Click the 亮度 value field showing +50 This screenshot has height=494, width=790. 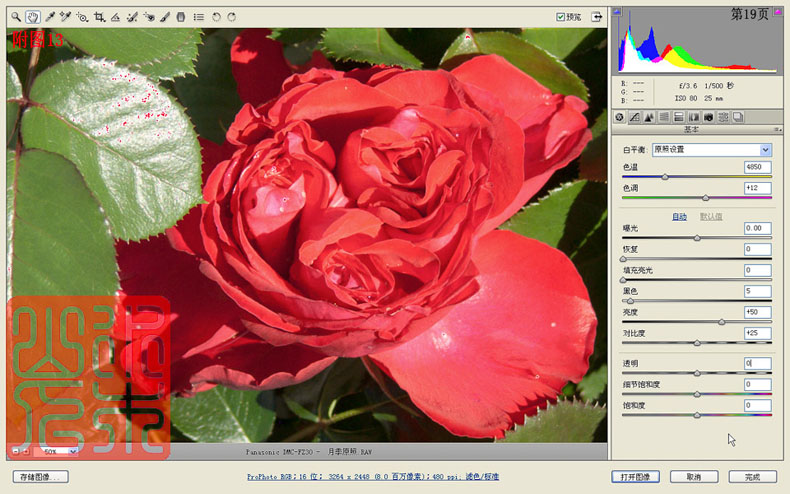[758, 312]
